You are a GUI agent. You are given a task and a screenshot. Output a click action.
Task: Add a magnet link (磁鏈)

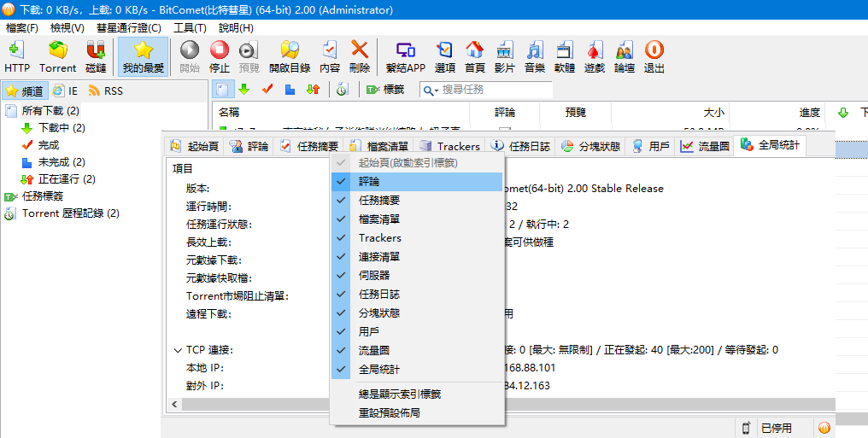pos(96,56)
